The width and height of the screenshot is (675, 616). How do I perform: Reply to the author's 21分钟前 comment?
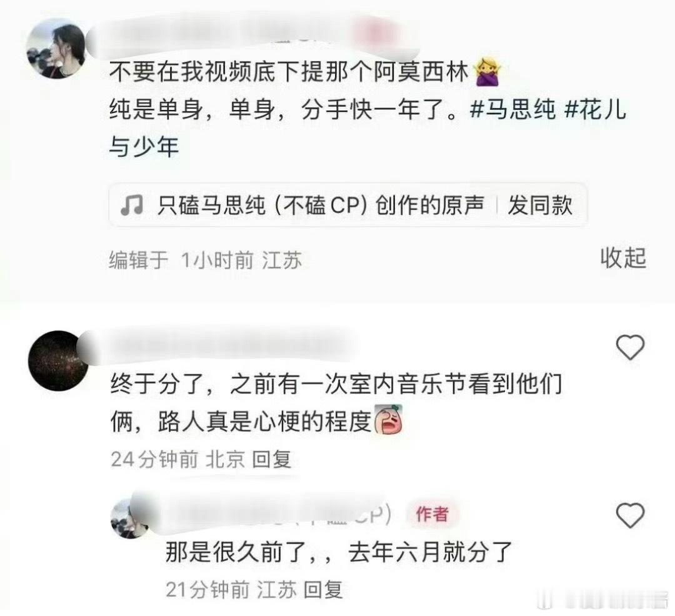pyautogui.click(x=323, y=590)
